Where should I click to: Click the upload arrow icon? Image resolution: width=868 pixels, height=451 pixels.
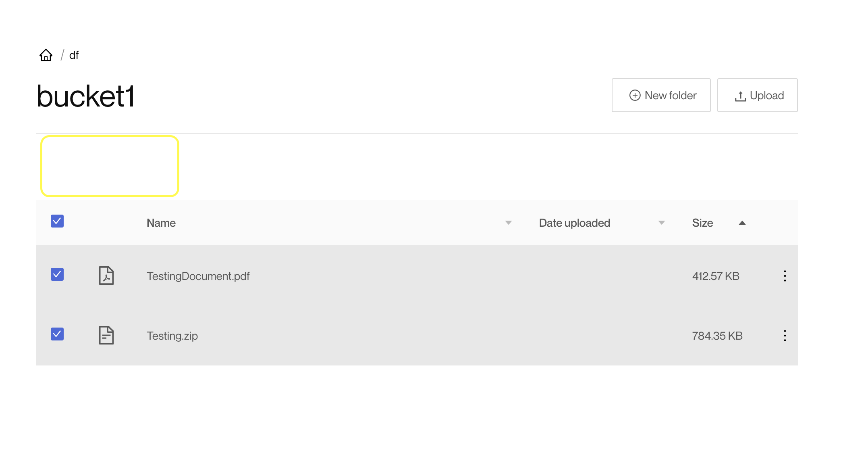(741, 95)
